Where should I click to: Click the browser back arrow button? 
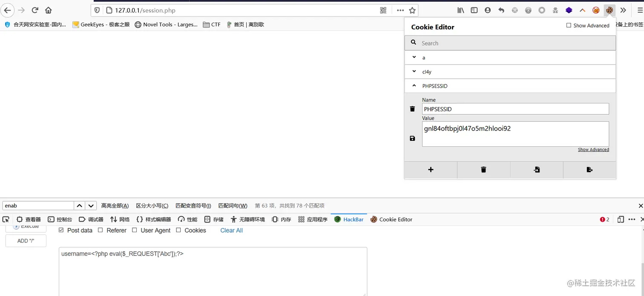(7, 10)
